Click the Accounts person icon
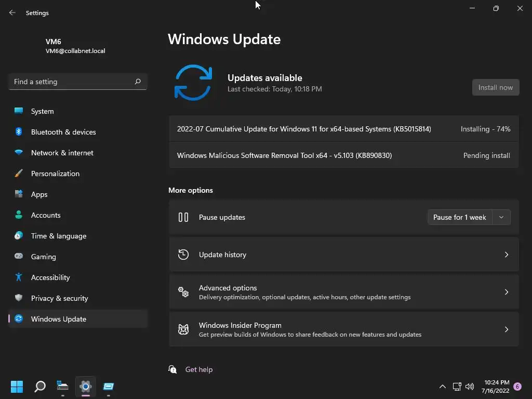This screenshot has height=399, width=532. [19, 215]
